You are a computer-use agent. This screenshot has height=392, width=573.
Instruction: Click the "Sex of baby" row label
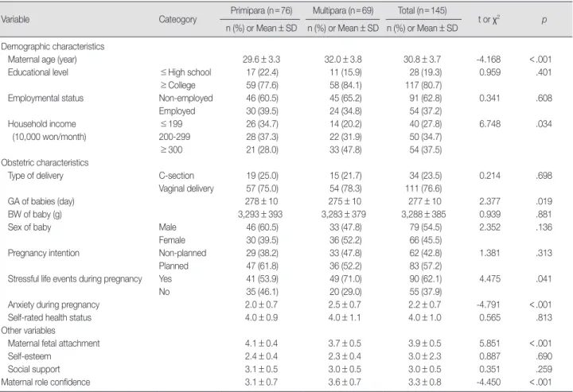click(x=29, y=227)
